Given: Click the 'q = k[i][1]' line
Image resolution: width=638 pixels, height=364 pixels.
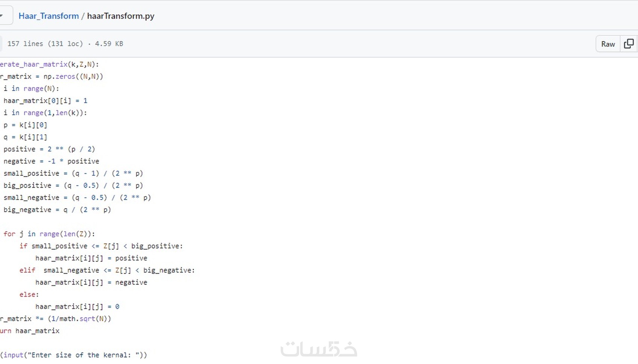Looking at the screenshot, I should point(26,137).
